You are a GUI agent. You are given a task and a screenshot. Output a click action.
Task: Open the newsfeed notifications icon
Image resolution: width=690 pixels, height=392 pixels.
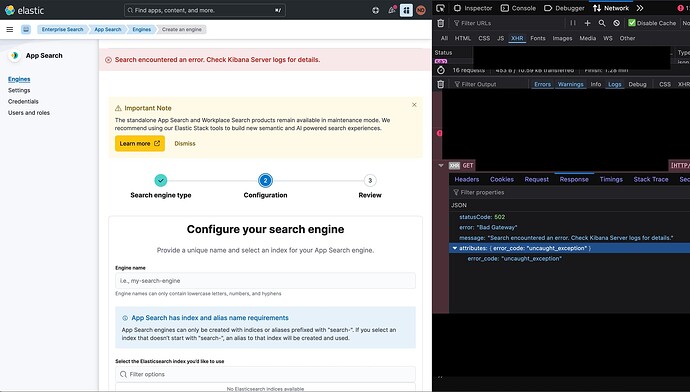[391, 10]
